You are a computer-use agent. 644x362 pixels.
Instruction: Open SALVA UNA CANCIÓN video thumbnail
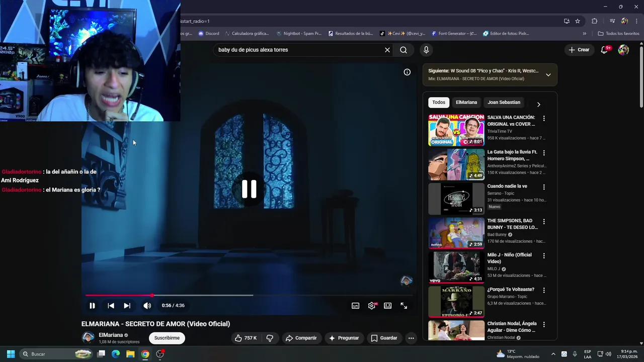tap(456, 130)
